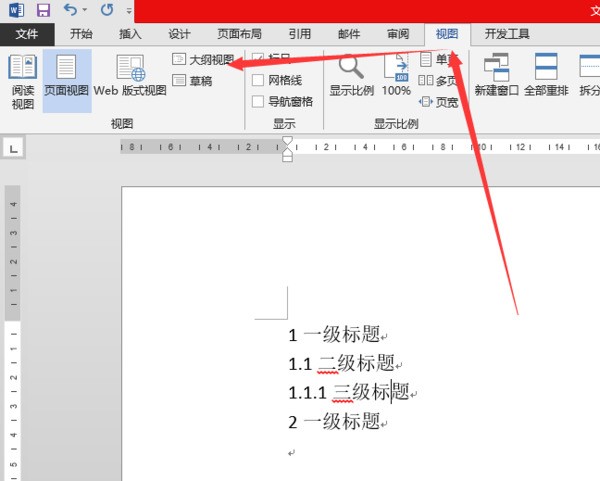The image size is (600, 481).
Task: Toggle the 标尺 ruler checkbox
Action: point(258,59)
